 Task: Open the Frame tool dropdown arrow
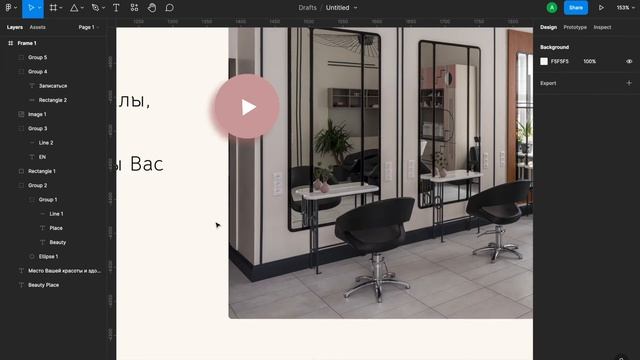point(60,8)
